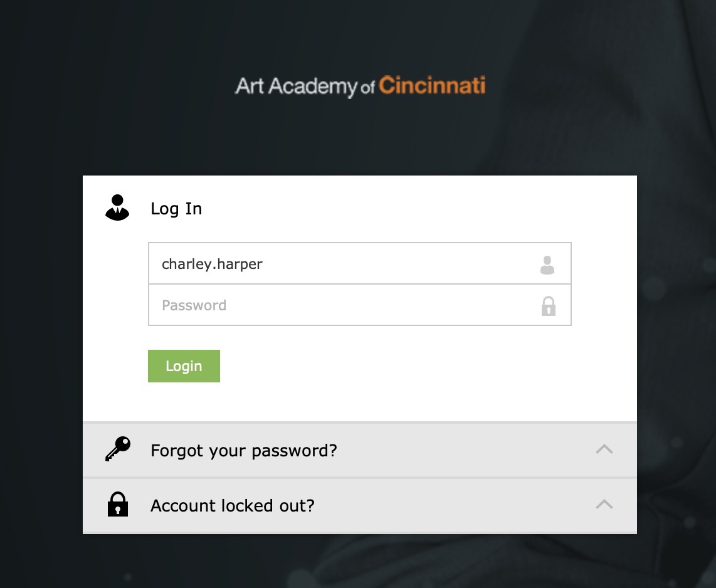Focus the username field containing charley.harper
Viewport: 716px width, 588px height.
[359, 263]
